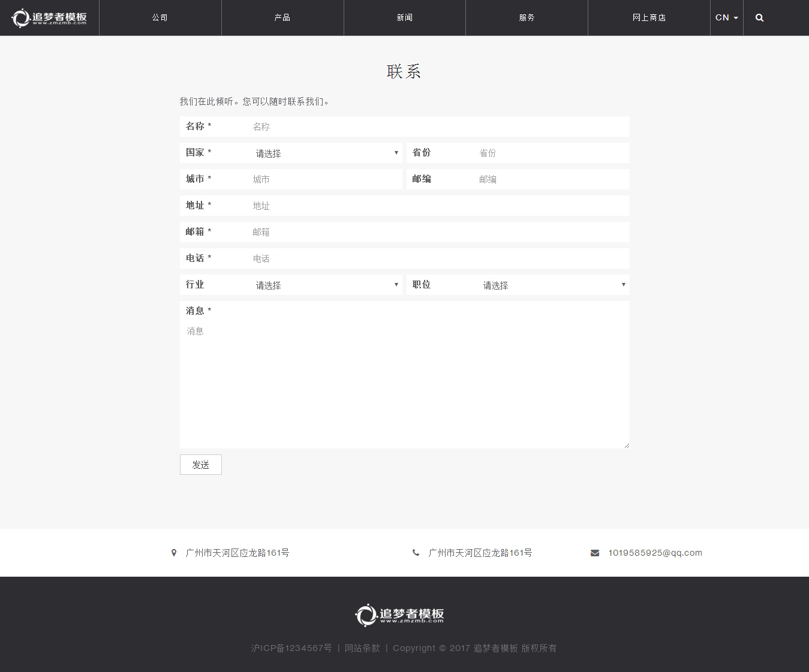This screenshot has width=809, height=672.
Task: Open the 行业 industry dropdown
Action: [326, 285]
